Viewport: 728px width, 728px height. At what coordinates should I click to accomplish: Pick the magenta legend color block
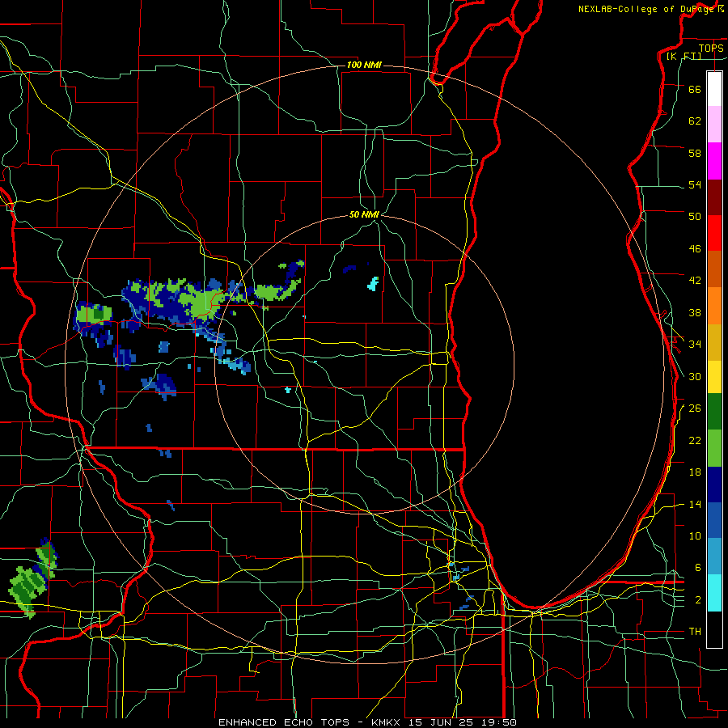point(714,161)
